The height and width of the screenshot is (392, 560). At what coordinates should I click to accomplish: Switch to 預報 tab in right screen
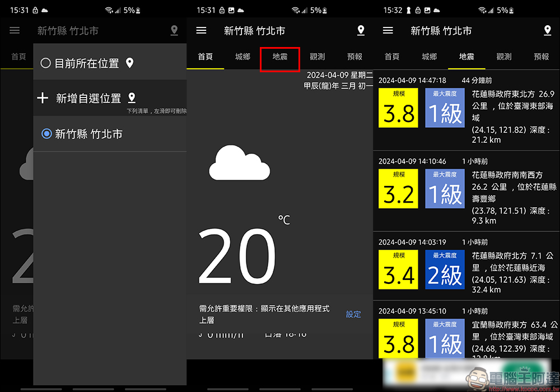(x=542, y=57)
